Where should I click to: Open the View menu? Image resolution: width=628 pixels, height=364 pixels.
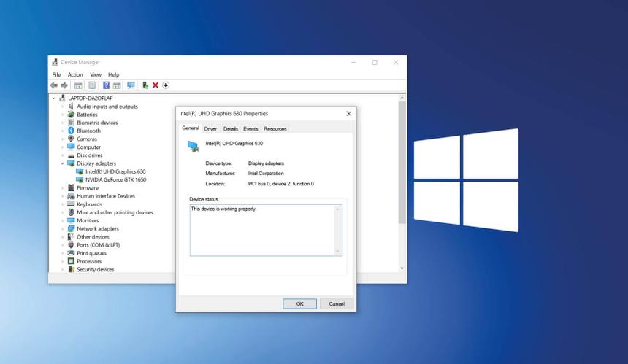click(96, 74)
